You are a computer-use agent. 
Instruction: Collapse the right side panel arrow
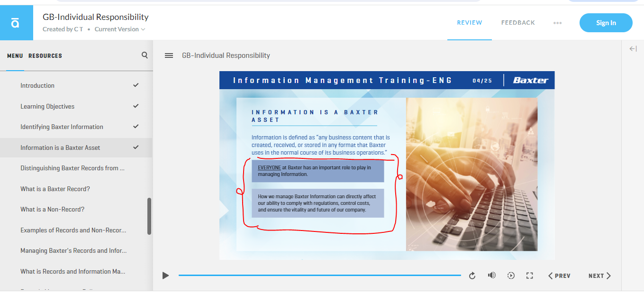633,49
